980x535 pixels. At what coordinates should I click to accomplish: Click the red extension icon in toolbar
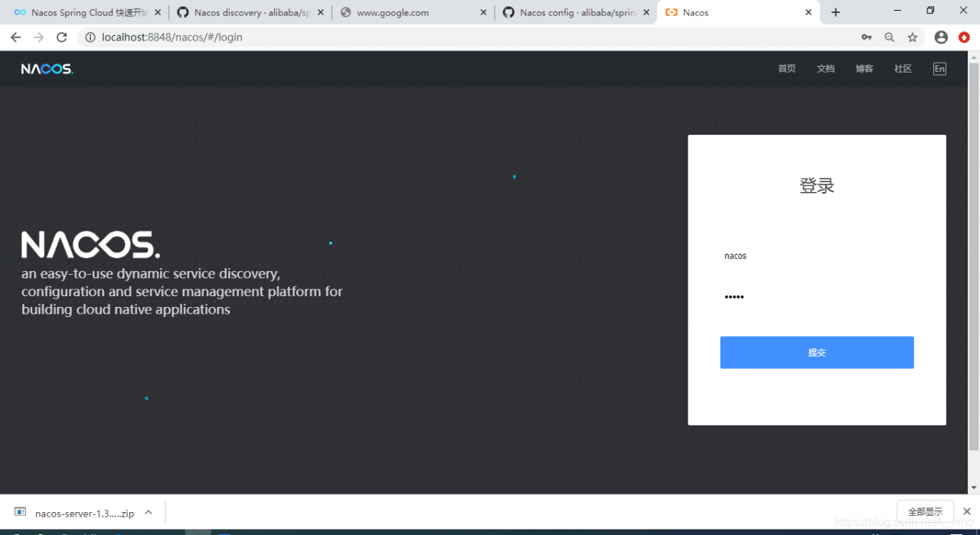point(964,37)
